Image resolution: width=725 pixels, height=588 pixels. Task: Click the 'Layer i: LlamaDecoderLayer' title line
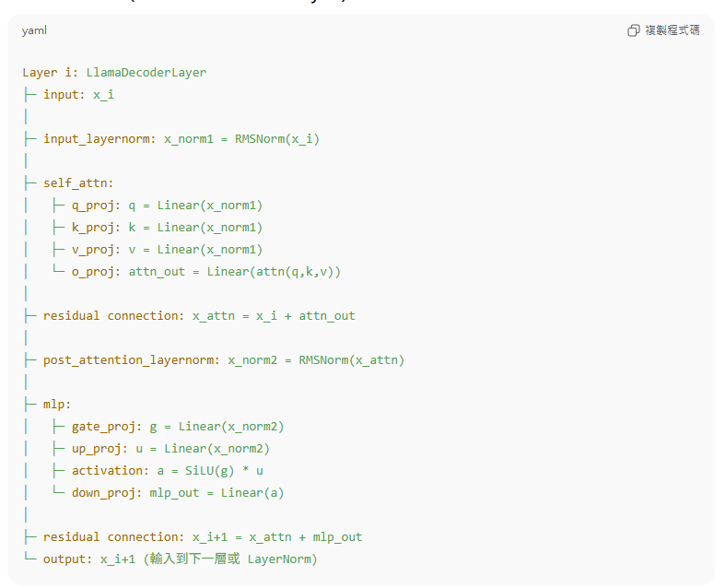click(x=114, y=72)
